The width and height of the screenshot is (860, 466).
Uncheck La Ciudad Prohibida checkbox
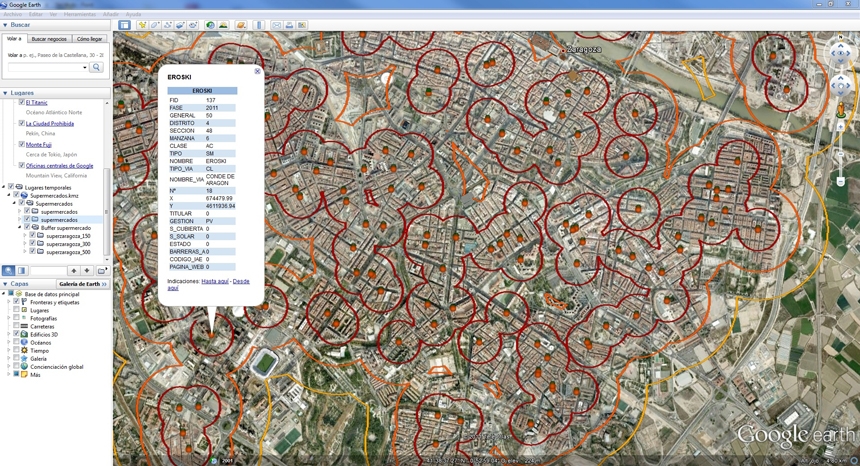pyautogui.click(x=21, y=123)
